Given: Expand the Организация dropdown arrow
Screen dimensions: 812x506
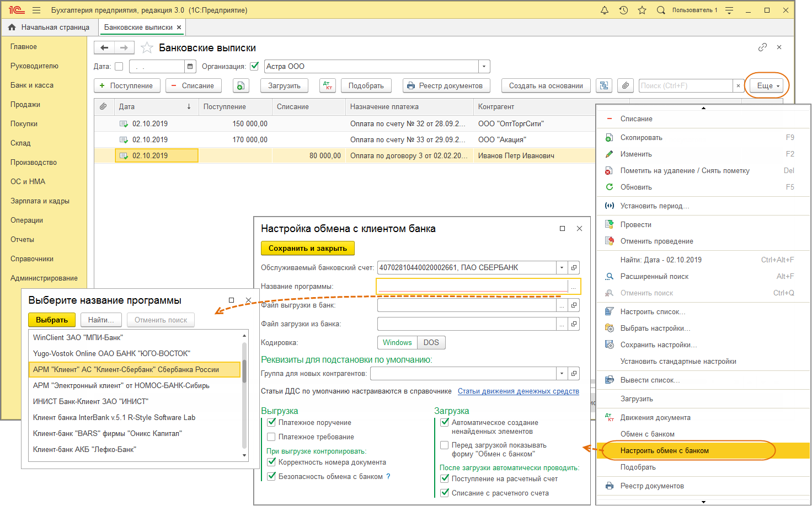Looking at the screenshot, I should pos(484,66).
